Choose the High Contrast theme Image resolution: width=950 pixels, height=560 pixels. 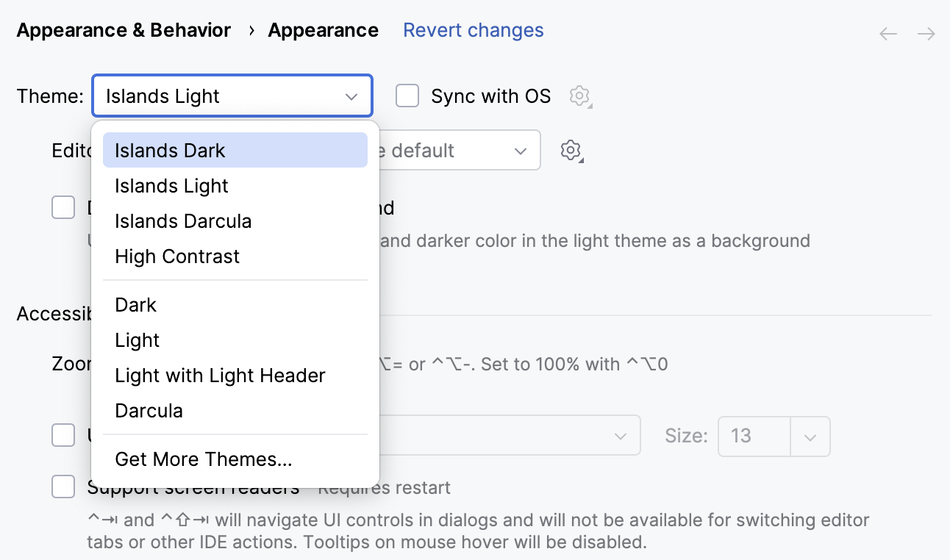coord(176,256)
